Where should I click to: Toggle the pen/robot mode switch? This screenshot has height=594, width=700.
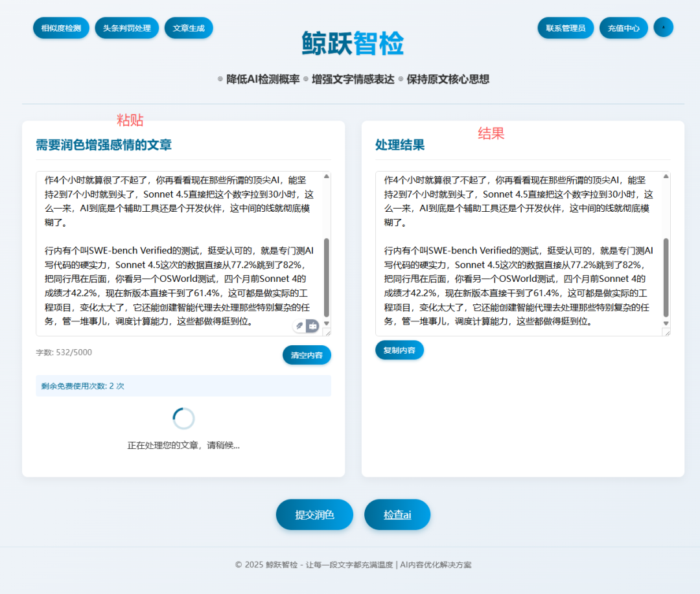(305, 326)
